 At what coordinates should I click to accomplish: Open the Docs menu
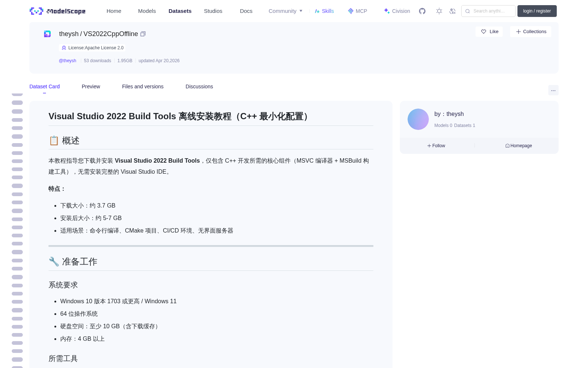pyautogui.click(x=246, y=11)
